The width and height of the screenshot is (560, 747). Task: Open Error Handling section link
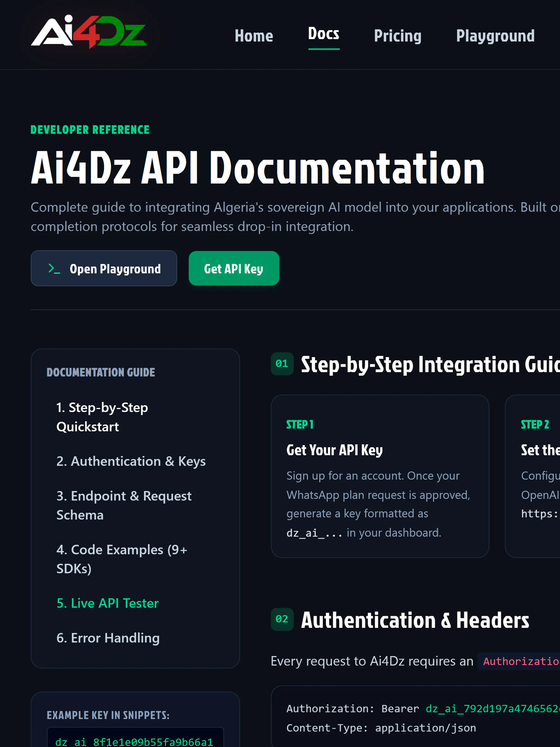click(x=108, y=638)
